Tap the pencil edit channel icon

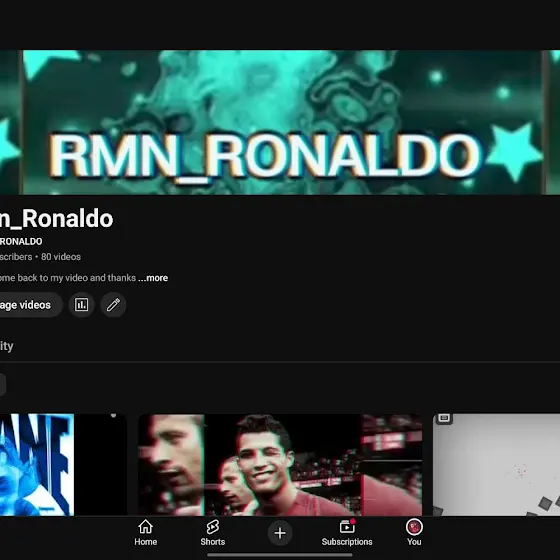point(113,305)
